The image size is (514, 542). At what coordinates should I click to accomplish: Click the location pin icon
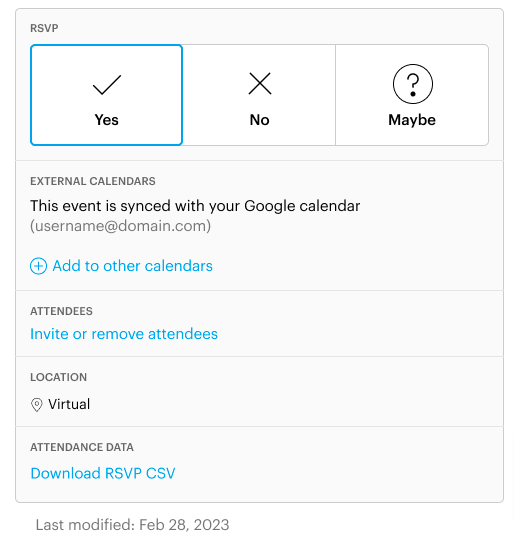[x=37, y=404]
